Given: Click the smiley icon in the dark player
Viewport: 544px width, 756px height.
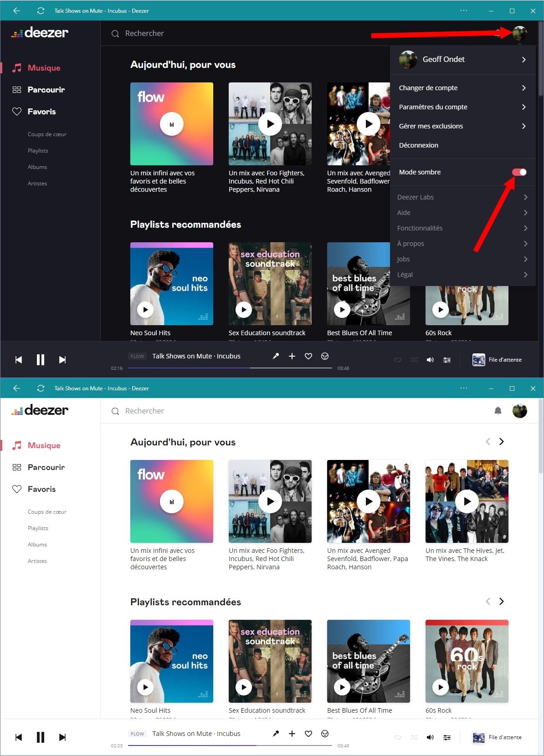Looking at the screenshot, I should [x=325, y=356].
